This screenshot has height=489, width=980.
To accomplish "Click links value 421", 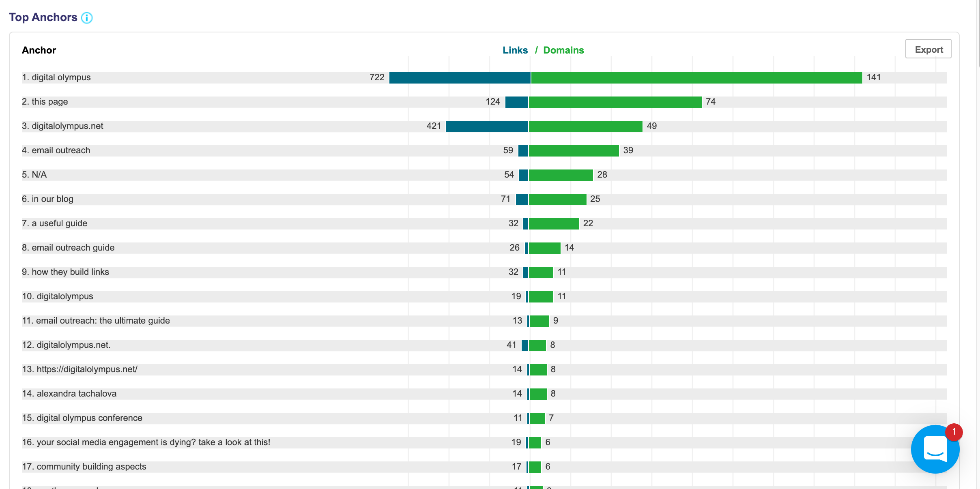I will pos(434,126).
